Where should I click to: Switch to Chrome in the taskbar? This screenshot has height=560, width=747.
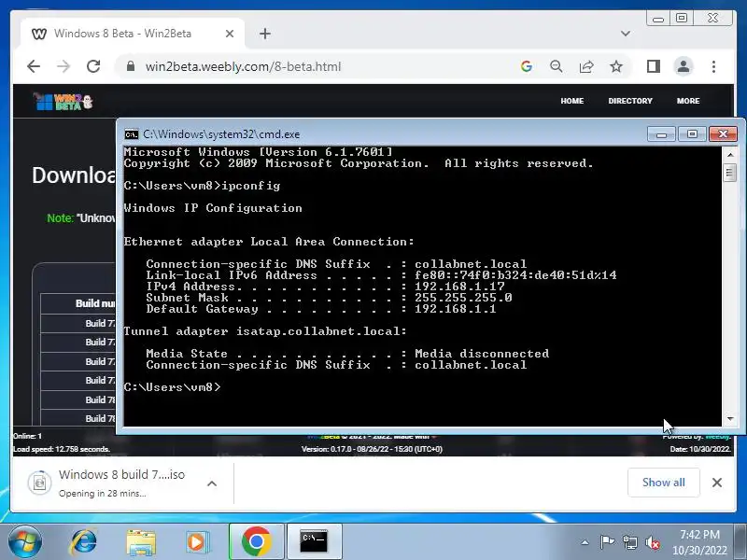pyautogui.click(x=256, y=542)
